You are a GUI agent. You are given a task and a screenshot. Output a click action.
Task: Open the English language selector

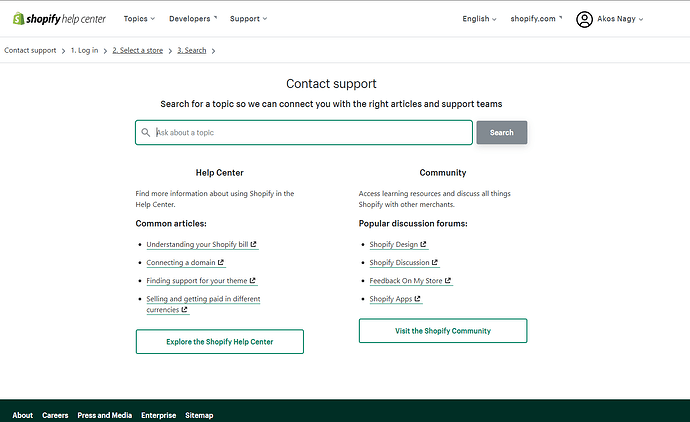(x=479, y=19)
